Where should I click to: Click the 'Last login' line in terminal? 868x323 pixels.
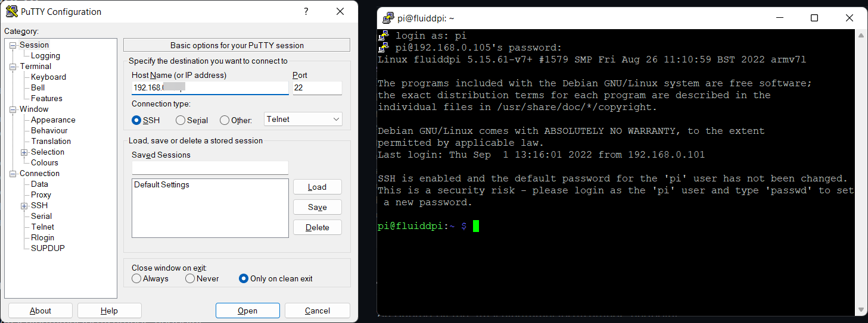tap(541, 155)
